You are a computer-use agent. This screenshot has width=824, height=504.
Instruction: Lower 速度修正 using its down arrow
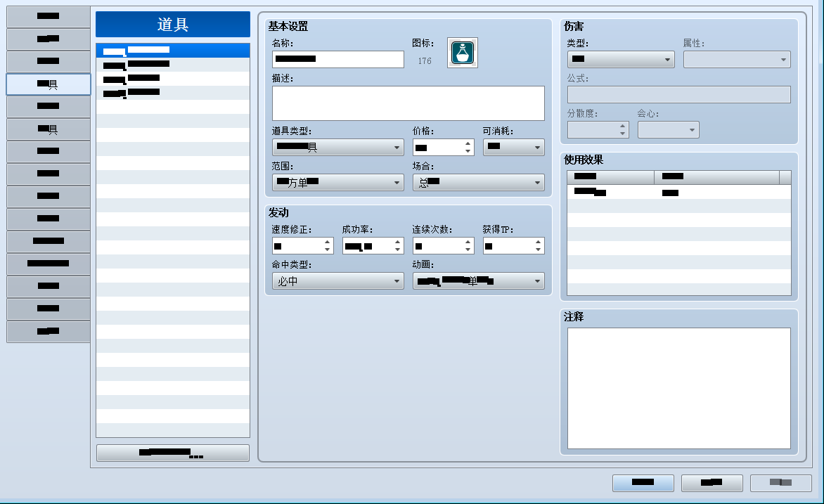[327, 250]
